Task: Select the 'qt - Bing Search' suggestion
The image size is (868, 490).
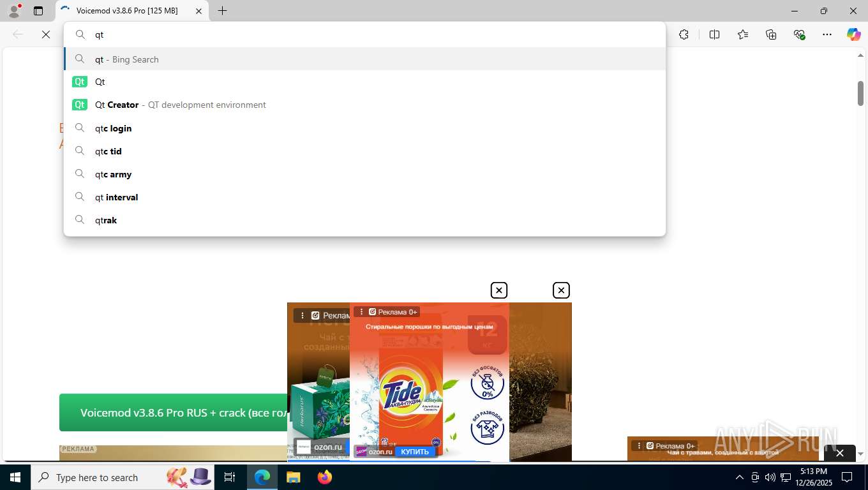Action: point(364,59)
